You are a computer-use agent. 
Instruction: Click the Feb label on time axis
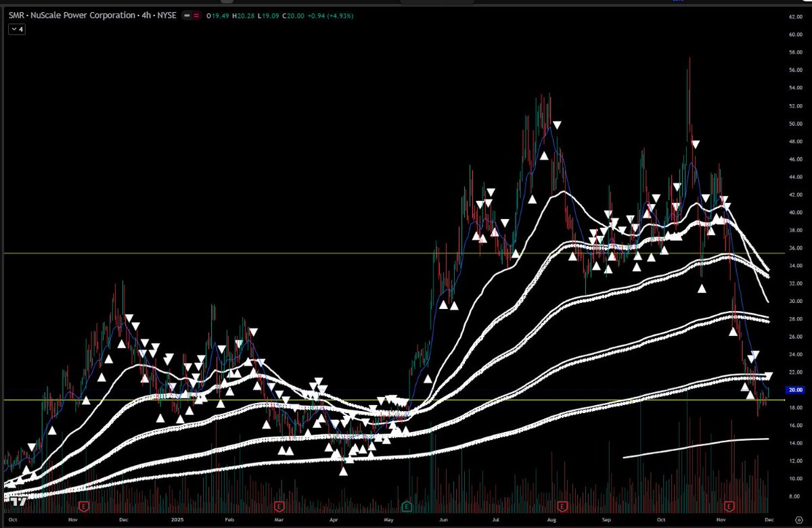[x=229, y=521]
